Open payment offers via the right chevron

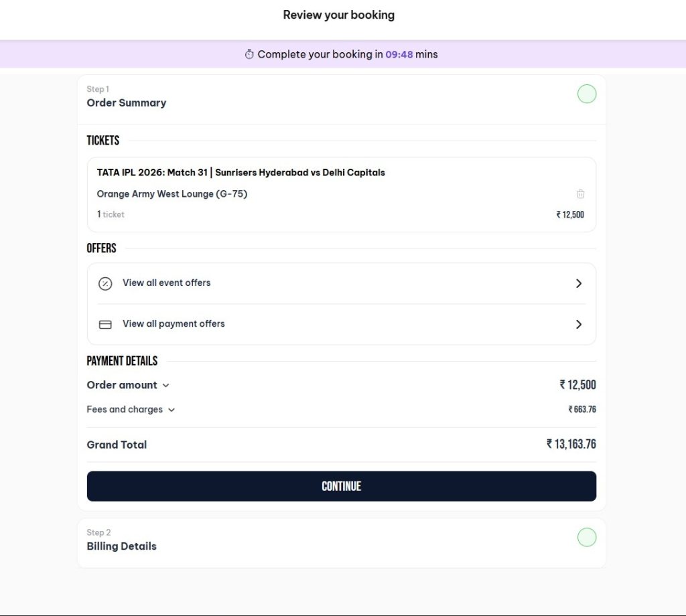[x=579, y=324]
